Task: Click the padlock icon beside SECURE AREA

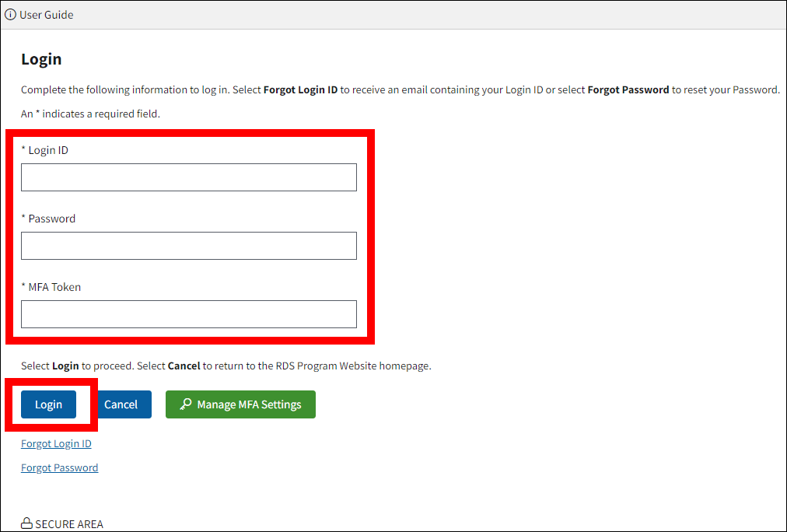Action: coord(26,524)
